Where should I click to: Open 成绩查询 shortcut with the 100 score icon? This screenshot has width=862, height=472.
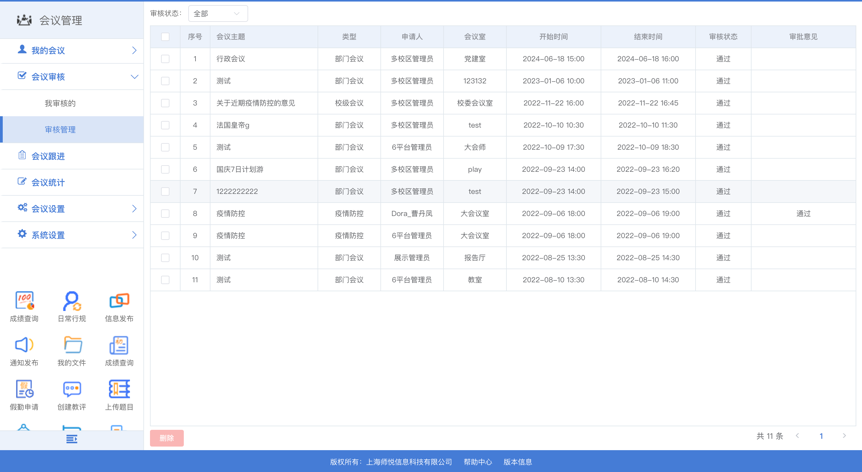point(24,301)
